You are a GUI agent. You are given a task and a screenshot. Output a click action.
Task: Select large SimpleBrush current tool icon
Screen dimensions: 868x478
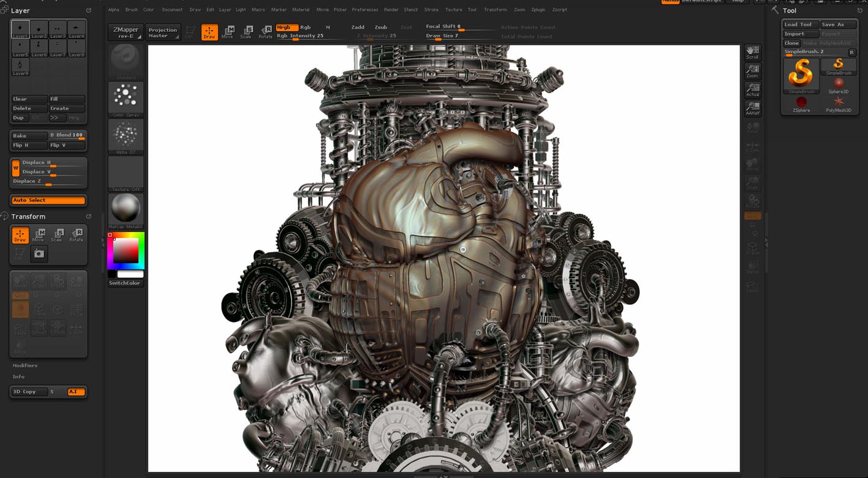click(x=801, y=75)
